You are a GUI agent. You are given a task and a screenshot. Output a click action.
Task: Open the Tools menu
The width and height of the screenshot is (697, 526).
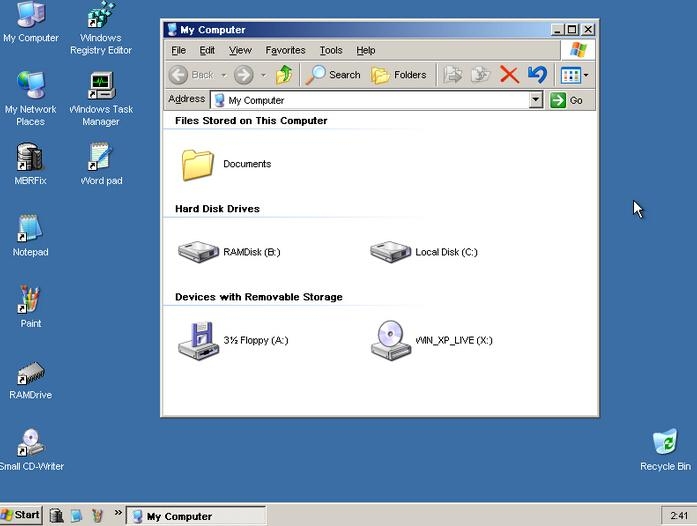pos(331,50)
